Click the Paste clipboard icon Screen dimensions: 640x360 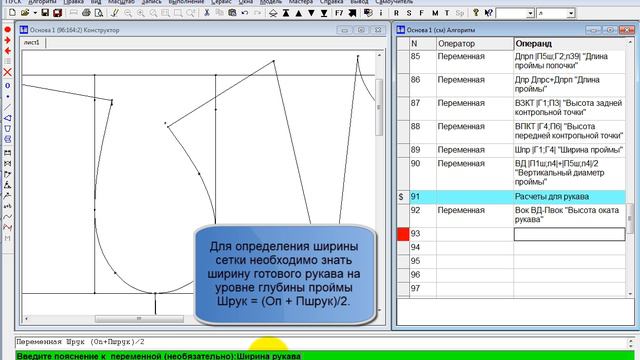pyautogui.click(x=232, y=13)
